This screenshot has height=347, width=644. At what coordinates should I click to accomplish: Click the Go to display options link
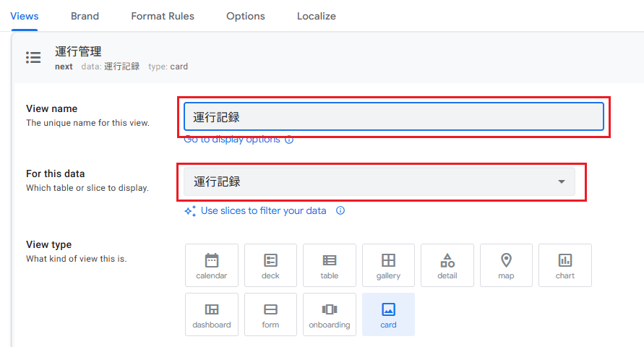click(232, 140)
